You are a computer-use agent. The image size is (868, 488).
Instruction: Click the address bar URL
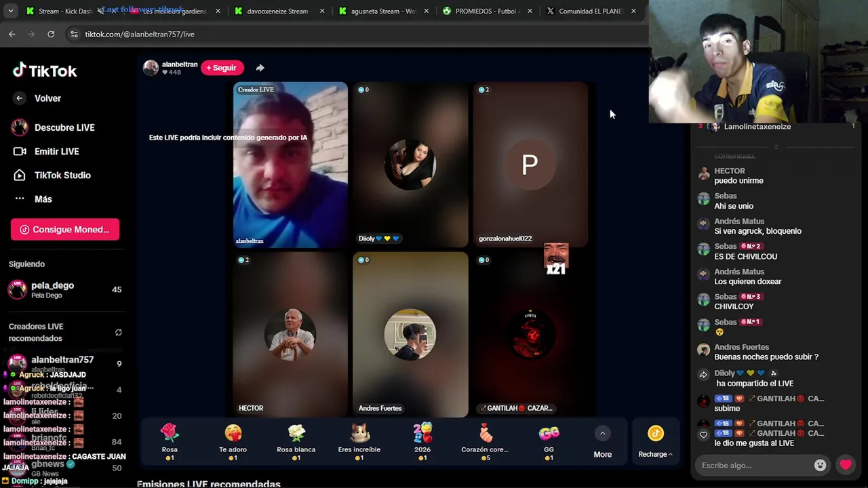[140, 34]
